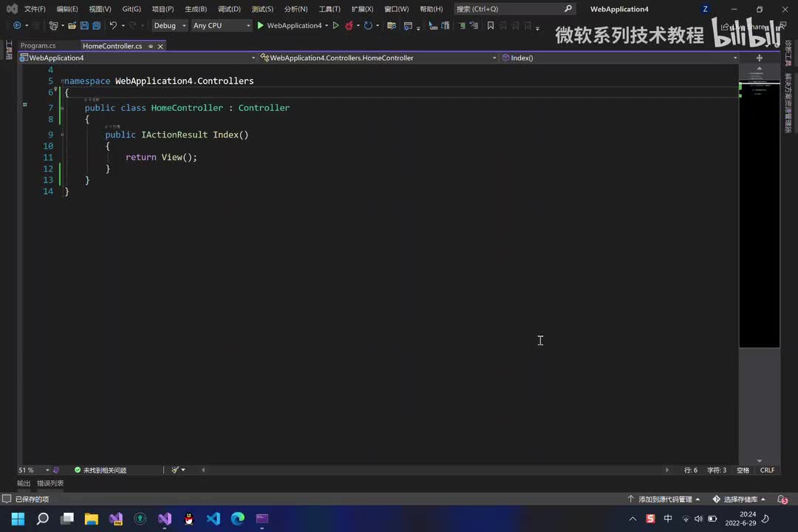Pin the HomeController.cs tab
798x532 pixels.
pos(151,47)
